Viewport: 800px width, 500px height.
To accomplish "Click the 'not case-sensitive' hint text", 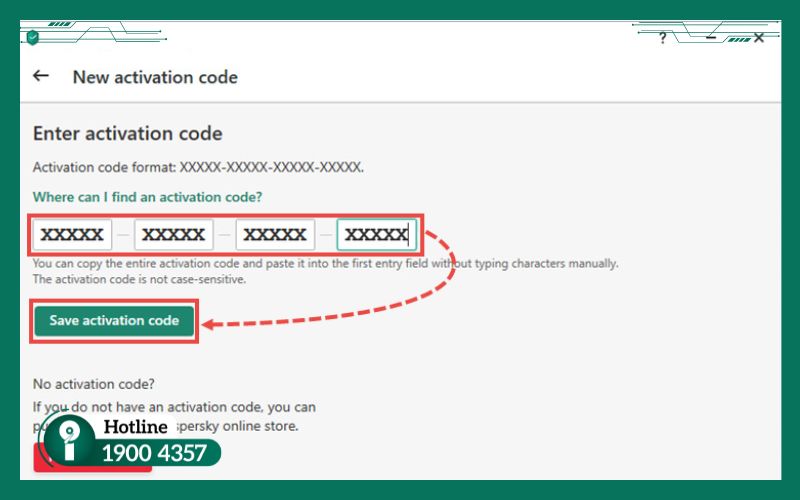I will point(139,279).
